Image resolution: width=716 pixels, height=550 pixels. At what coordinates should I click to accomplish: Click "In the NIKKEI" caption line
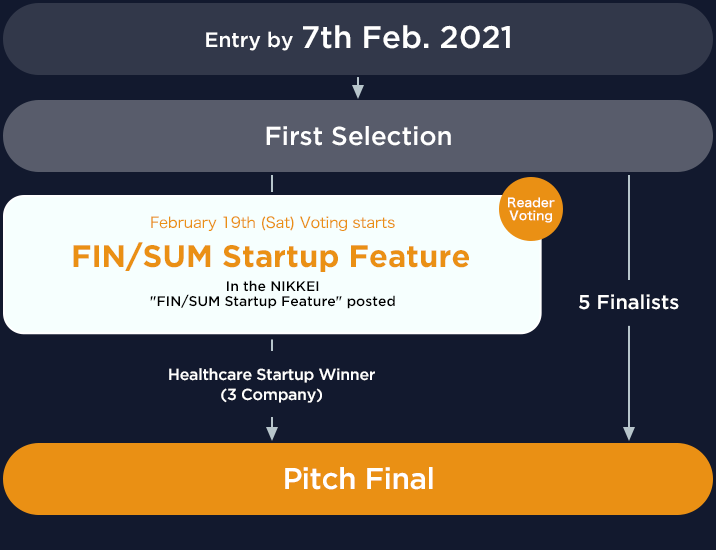[x=273, y=286]
